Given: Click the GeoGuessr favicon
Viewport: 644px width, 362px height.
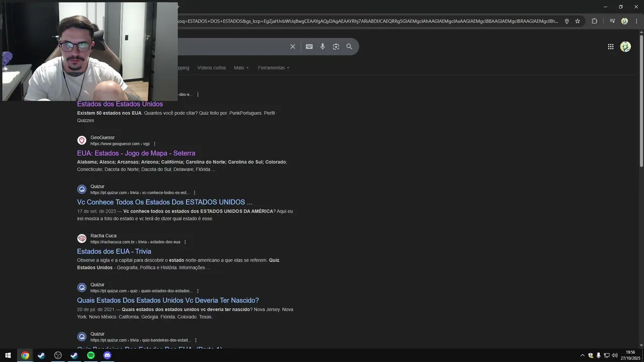Looking at the screenshot, I should (x=82, y=140).
